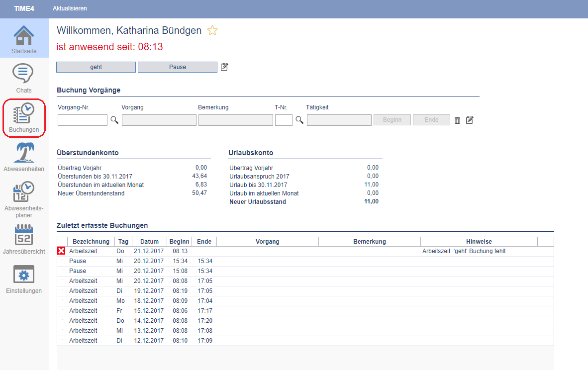Open the Startseite home icon
The width and height of the screenshot is (588, 370).
pos(24,35)
